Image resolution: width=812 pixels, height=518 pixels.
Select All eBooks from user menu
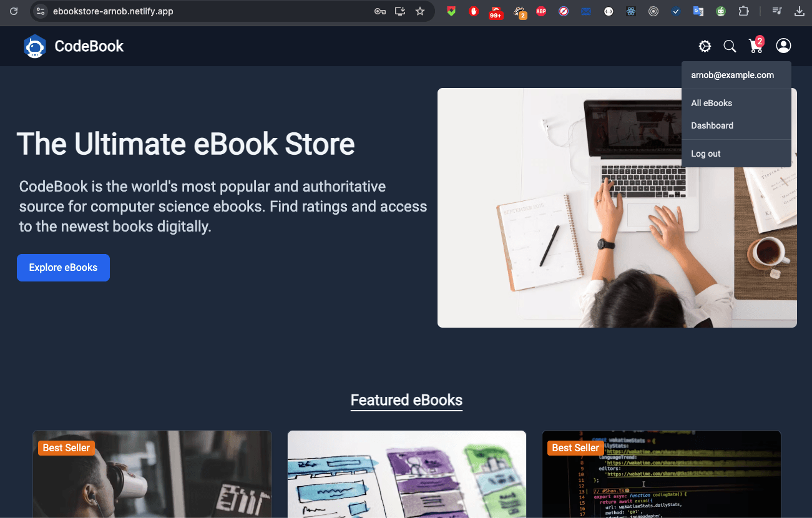click(712, 103)
